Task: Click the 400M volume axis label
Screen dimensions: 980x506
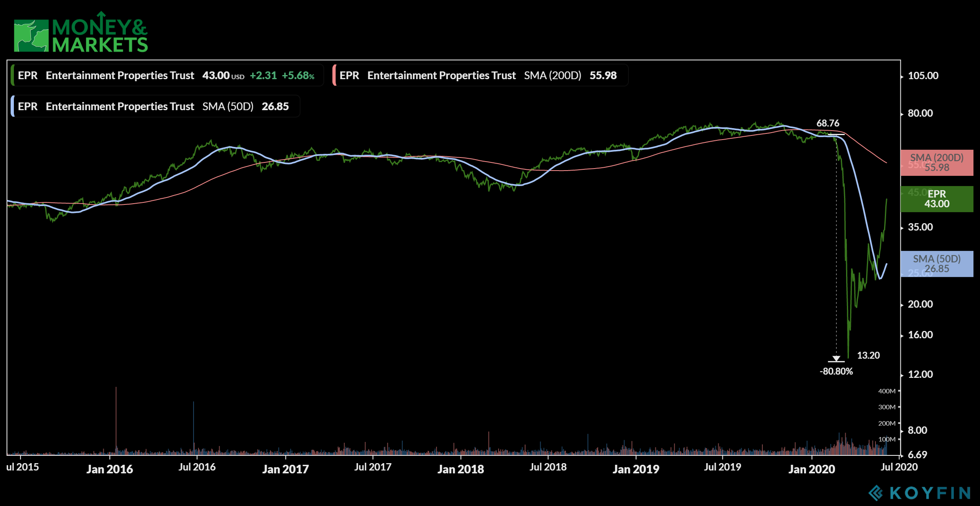Action: click(x=887, y=391)
